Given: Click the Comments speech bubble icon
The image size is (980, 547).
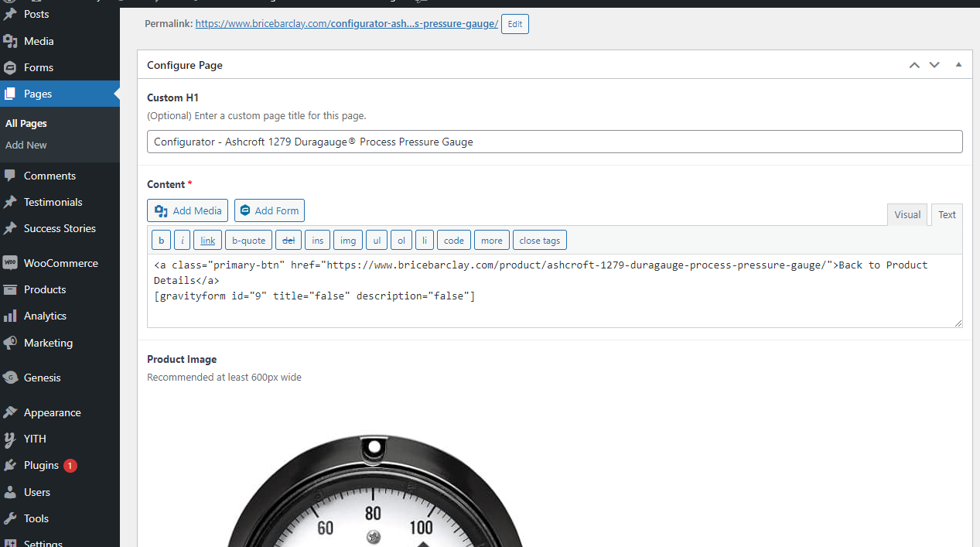Looking at the screenshot, I should (x=10, y=176).
